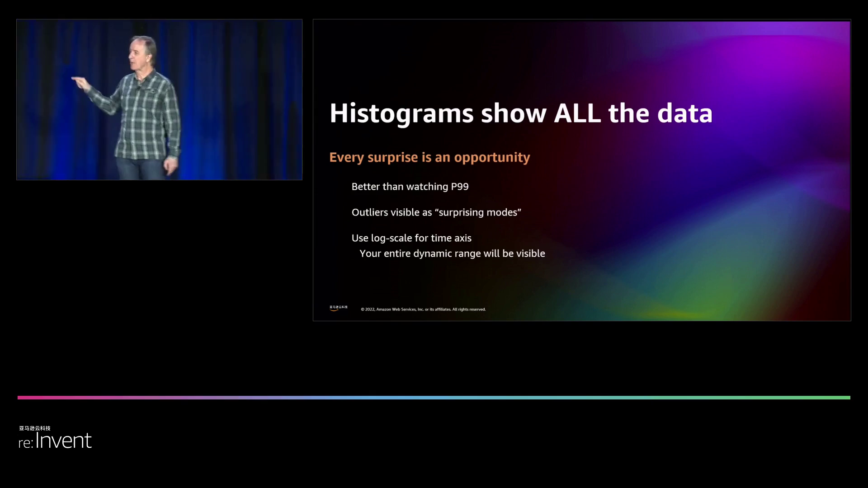Click the 2022 Amazon Web Services copyright notice
This screenshot has width=868, height=488.
[423, 310]
